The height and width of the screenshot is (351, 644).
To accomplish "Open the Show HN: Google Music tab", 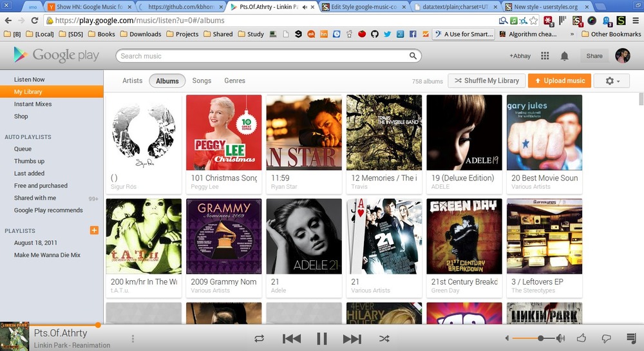I will pos(90,6).
